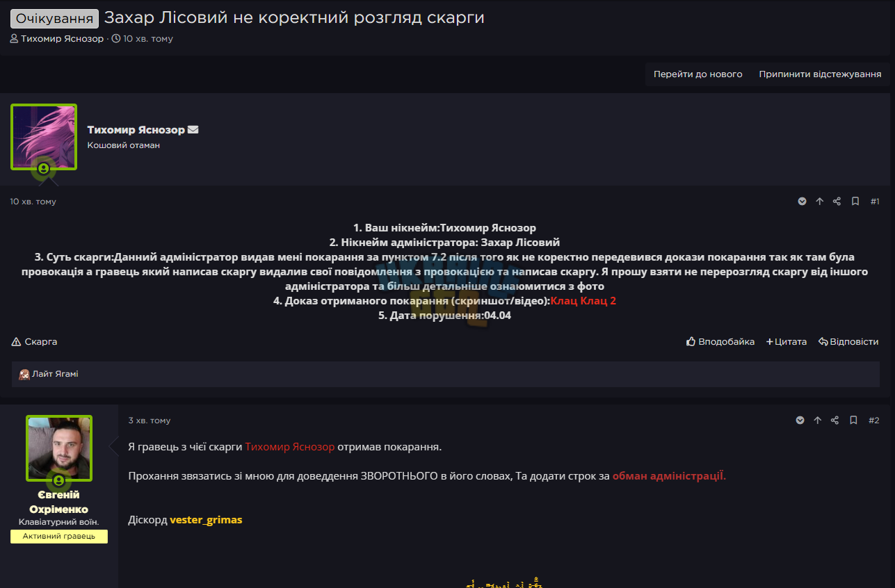
Task: Reply to post #1 via Відповісти
Action: (x=848, y=342)
